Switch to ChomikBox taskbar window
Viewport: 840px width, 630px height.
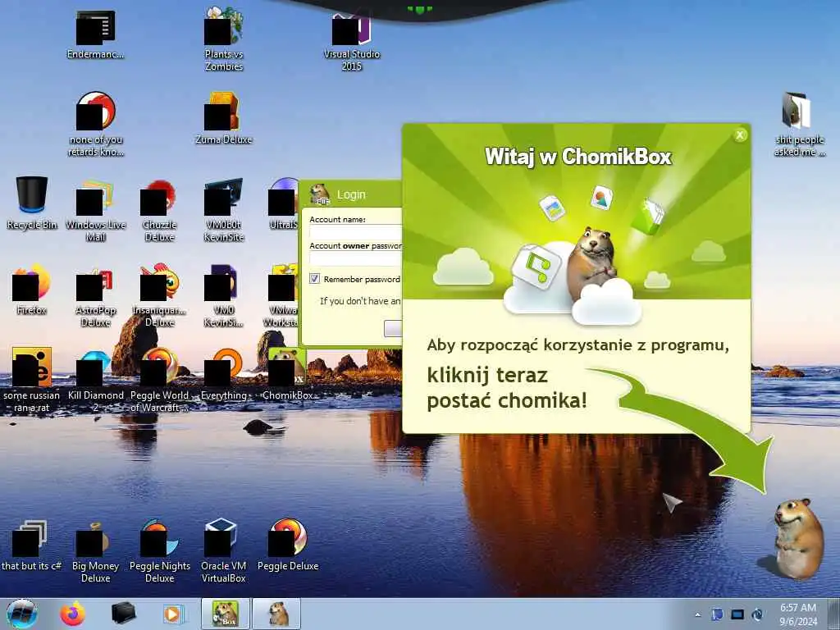click(x=226, y=614)
